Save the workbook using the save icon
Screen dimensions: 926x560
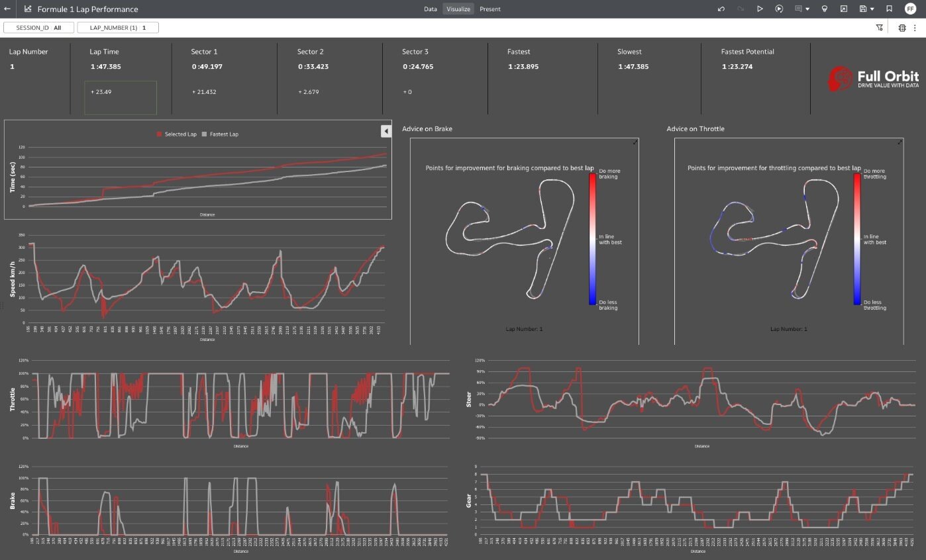[863, 9]
